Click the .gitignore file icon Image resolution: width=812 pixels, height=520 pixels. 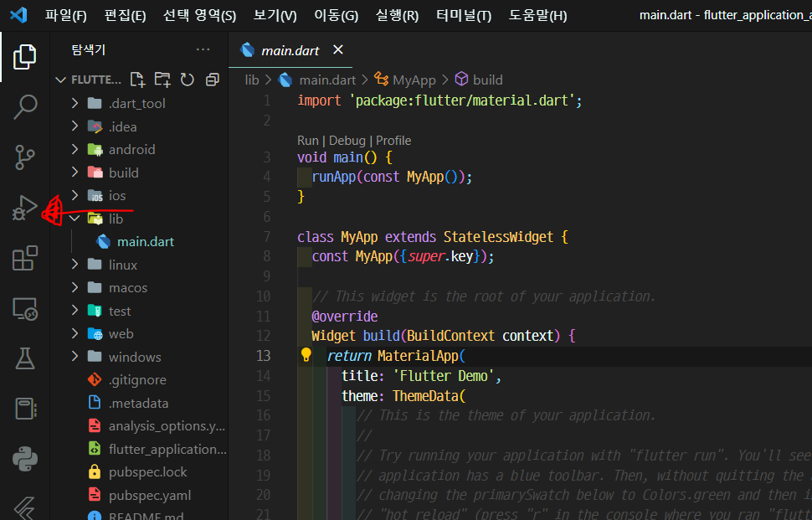click(95, 379)
